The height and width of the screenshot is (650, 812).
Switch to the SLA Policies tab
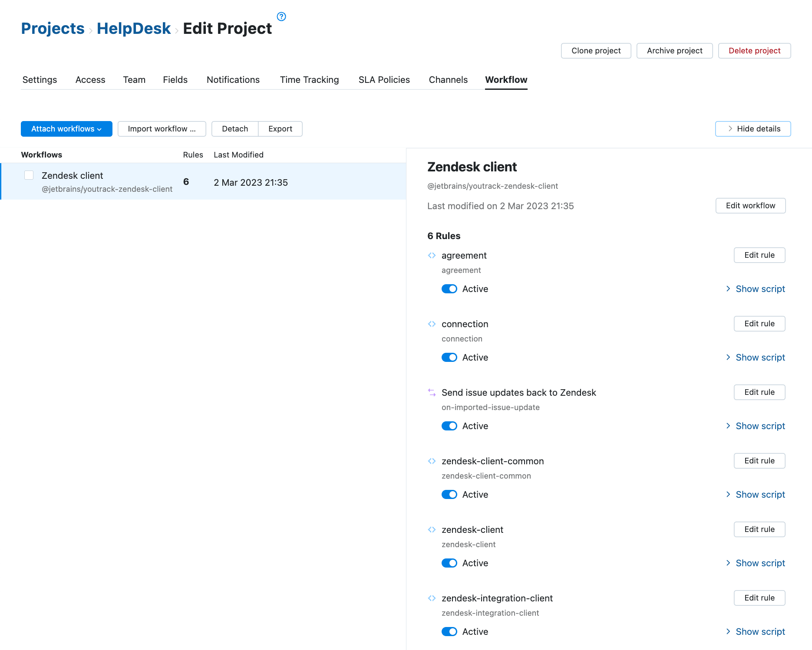pyautogui.click(x=384, y=80)
